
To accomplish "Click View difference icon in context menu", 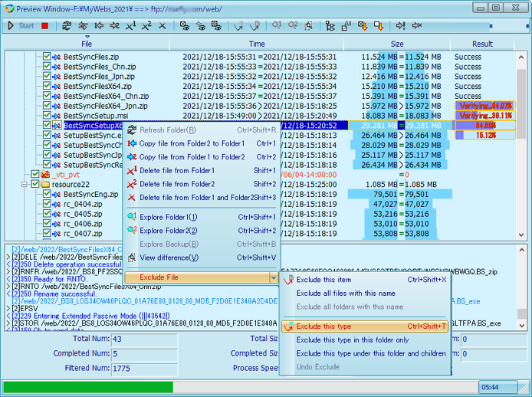I will click(132, 258).
